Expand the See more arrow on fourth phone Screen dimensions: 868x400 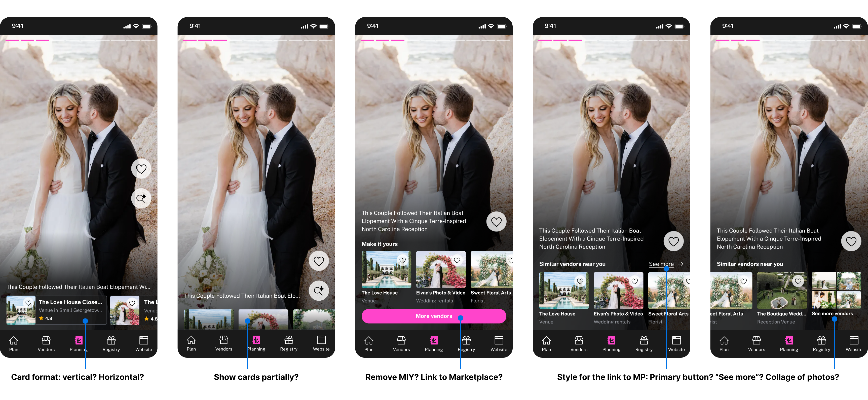(x=681, y=264)
